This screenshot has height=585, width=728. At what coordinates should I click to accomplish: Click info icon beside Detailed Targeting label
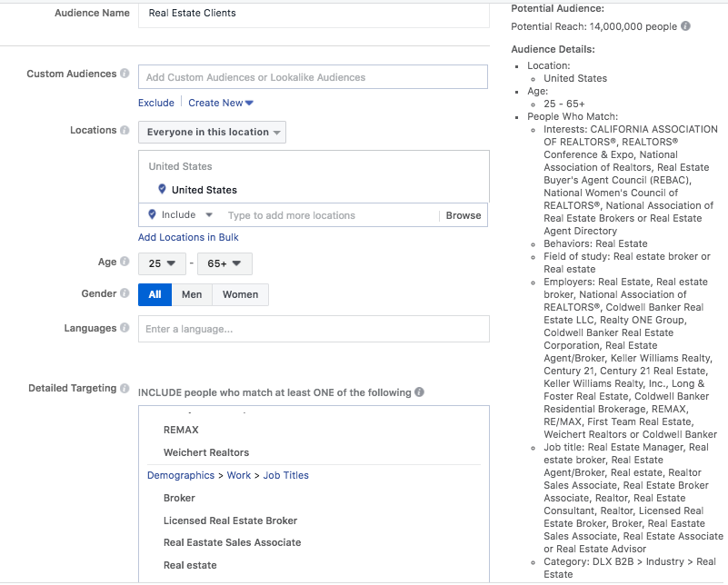[125, 388]
